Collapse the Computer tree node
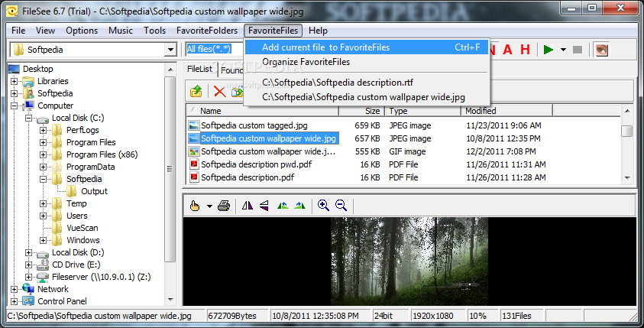Screen dimensions: 644x328 (x=14, y=106)
